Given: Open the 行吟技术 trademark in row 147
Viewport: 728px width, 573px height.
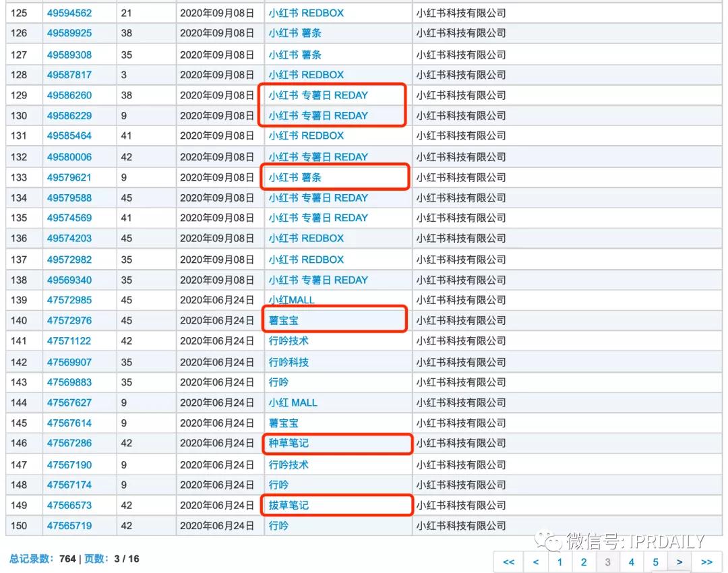Looking at the screenshot, I should point(289,465).
